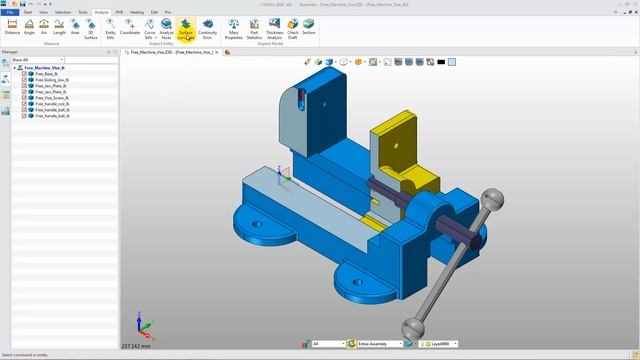Open the Layer0000 dropdown
The height and width of the screenshot is (360, 640).
click(438, 344)
